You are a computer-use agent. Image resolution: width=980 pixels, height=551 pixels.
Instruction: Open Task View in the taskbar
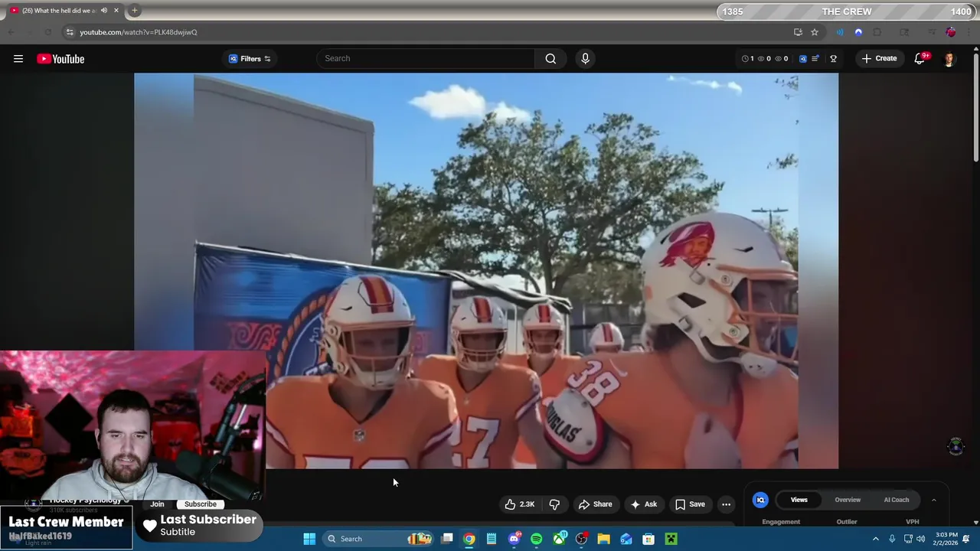pyautogui.click(x=447, y=539)
